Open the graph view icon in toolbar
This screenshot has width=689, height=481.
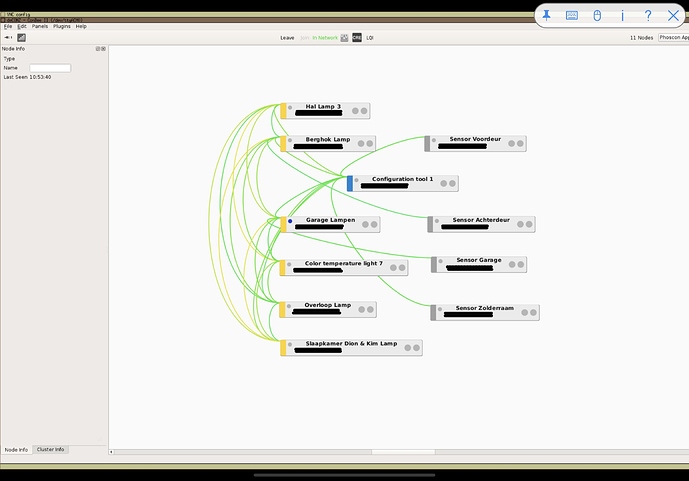[21, 38]
